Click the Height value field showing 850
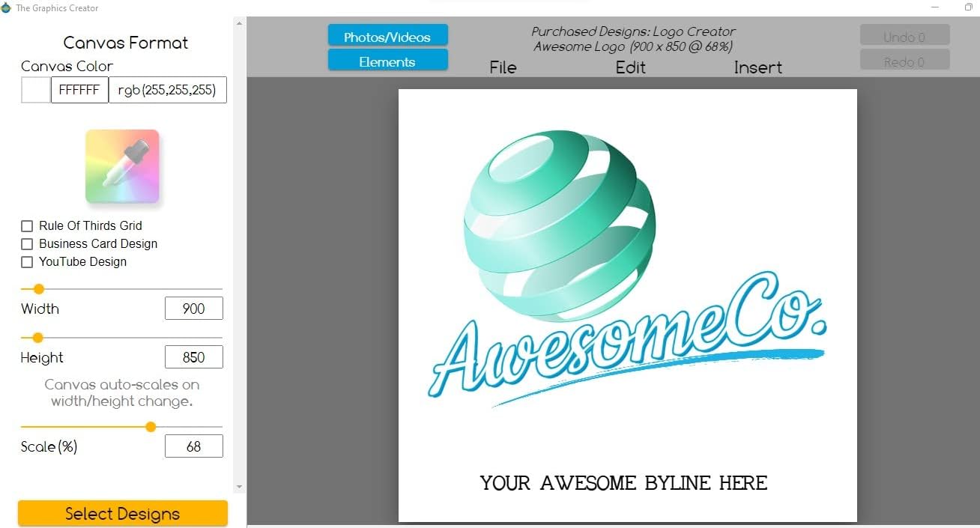Image resolution: width=980 pixels, height=528 pixels. click(194, 357)
